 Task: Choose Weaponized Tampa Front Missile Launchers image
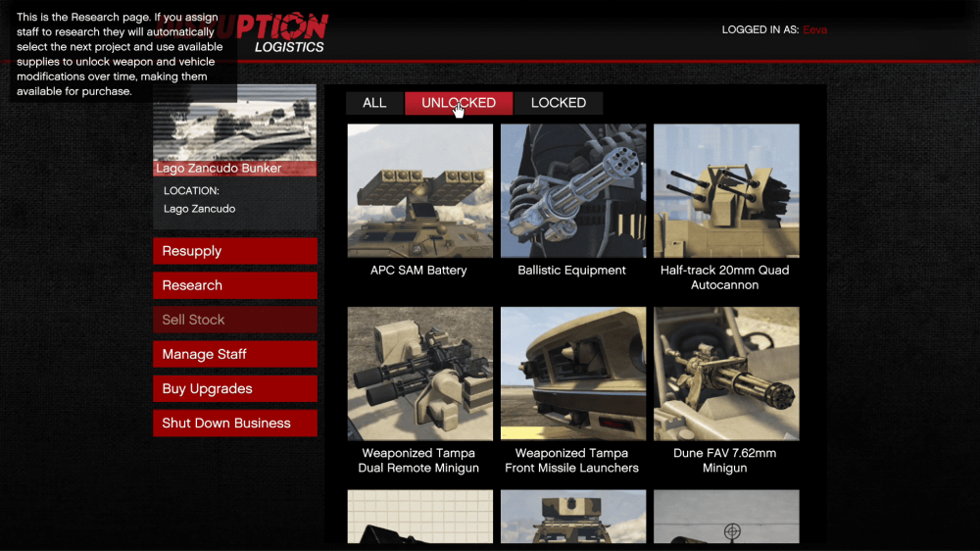[x=573, y=374]
